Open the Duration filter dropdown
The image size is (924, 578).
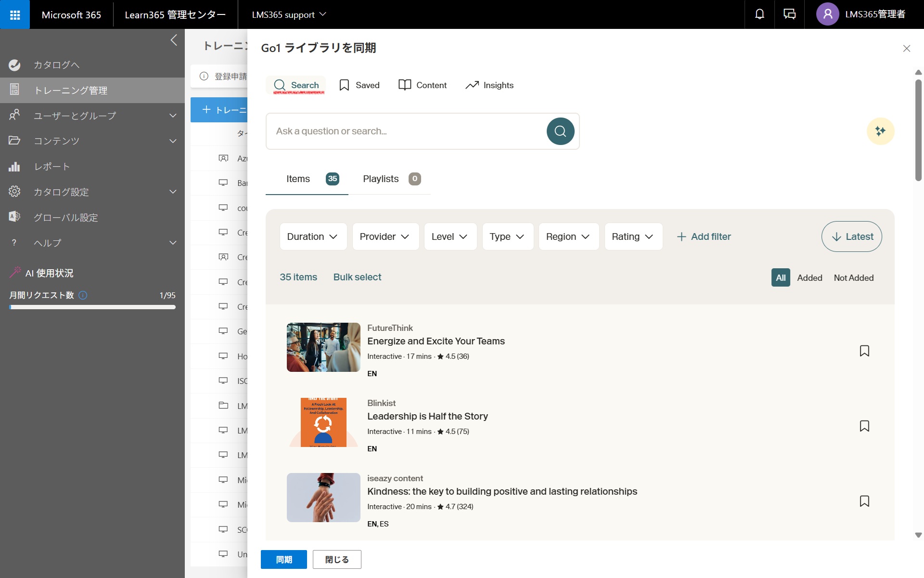(313, 236)
